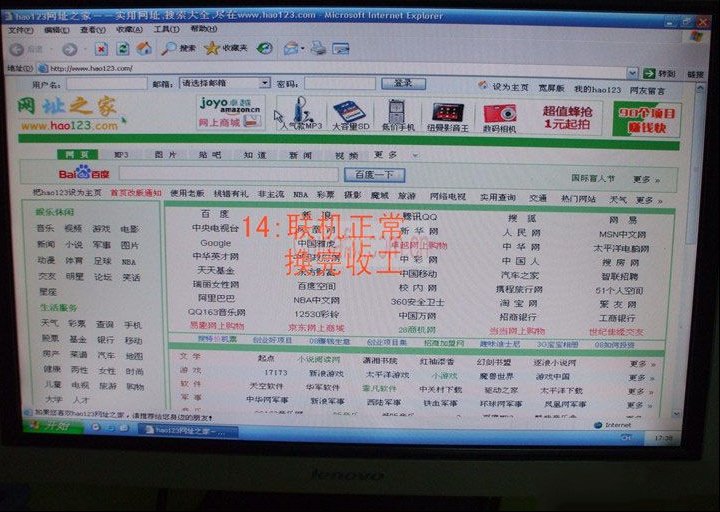The image size is (720, 512).
Task: Click the Baidu search text box
Action: (228, 174)
